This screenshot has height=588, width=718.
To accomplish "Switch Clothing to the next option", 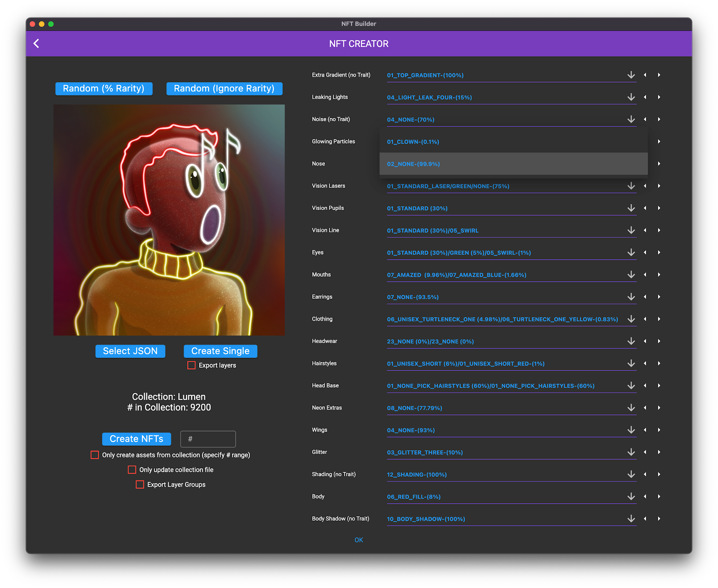I will pyautogui.click(x=659, y=319).
